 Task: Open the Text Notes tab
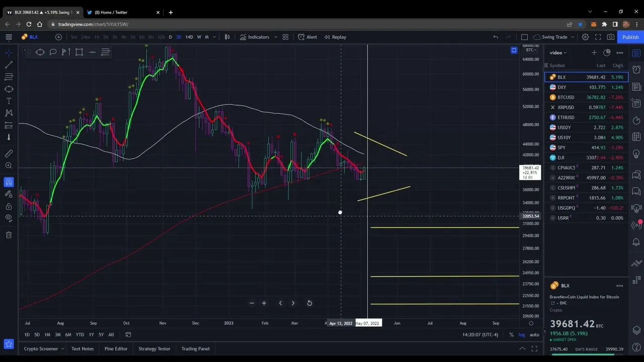pyautogui.click(x=83, y=348)
